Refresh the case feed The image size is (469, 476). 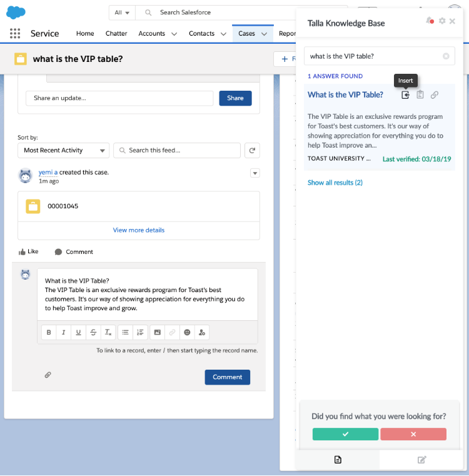[x=252, y=150]
